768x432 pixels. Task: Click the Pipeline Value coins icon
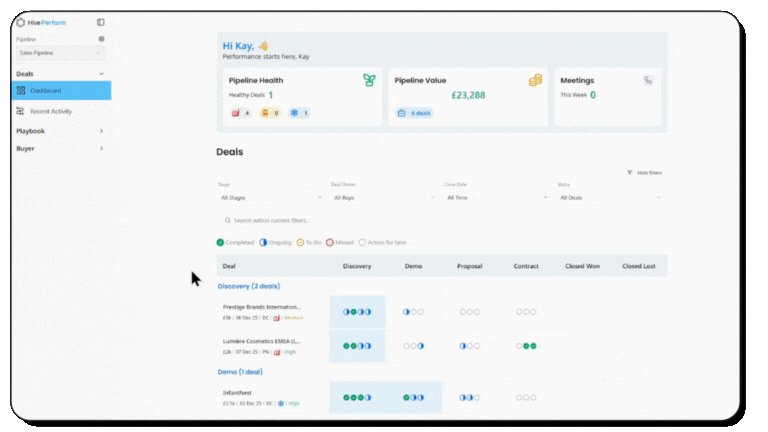coord(535,80)
